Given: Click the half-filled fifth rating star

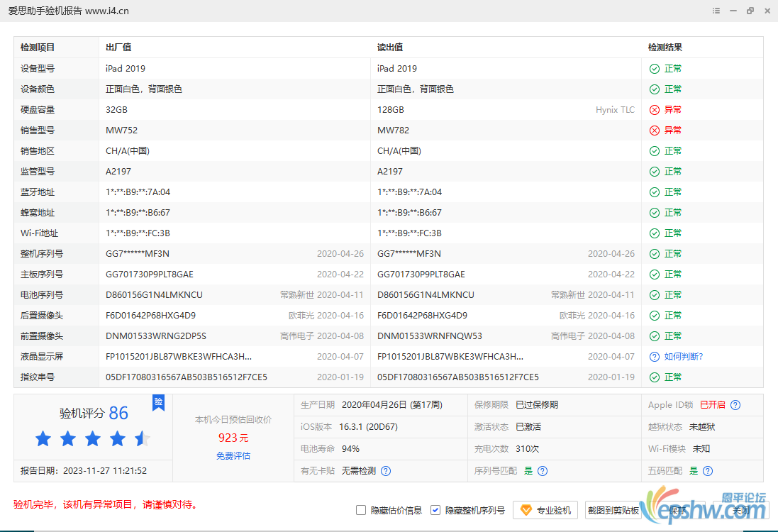Looking at the screenshot, I should tap(143, 438).
